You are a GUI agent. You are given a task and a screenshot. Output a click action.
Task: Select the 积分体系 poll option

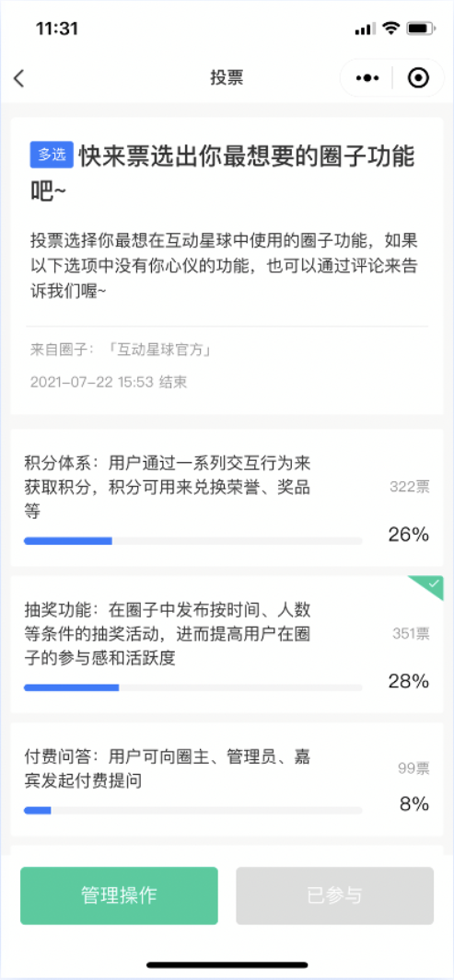pos(227,498)
